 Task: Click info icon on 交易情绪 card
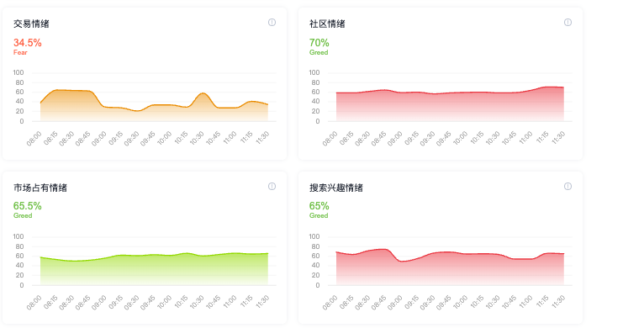[x=272, y=23]
